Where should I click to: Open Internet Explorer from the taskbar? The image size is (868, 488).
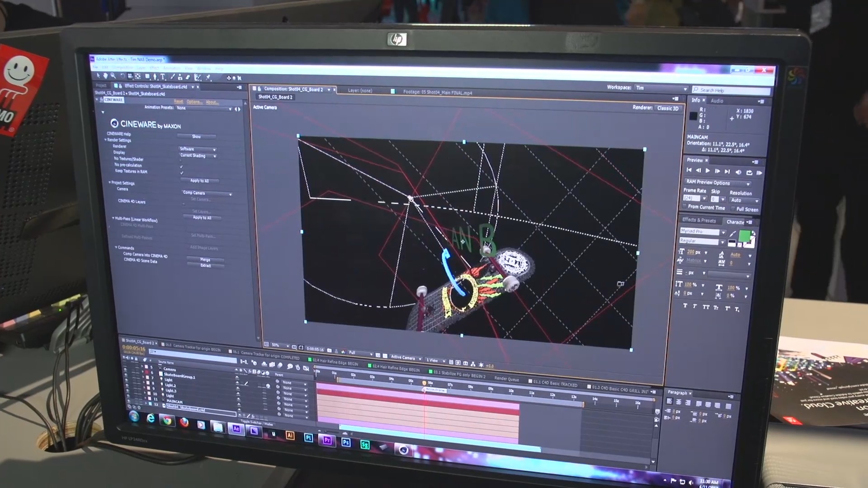tap(150, 418)
